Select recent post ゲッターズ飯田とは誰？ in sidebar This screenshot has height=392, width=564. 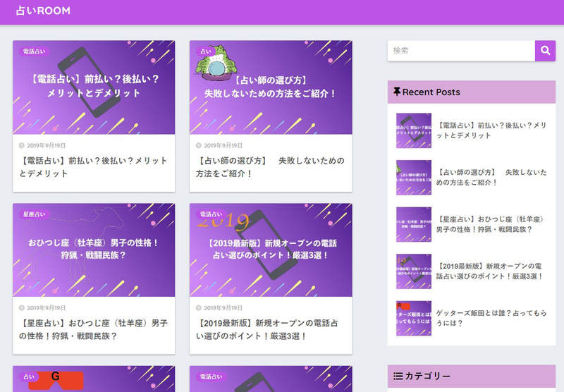pos(492,318)
